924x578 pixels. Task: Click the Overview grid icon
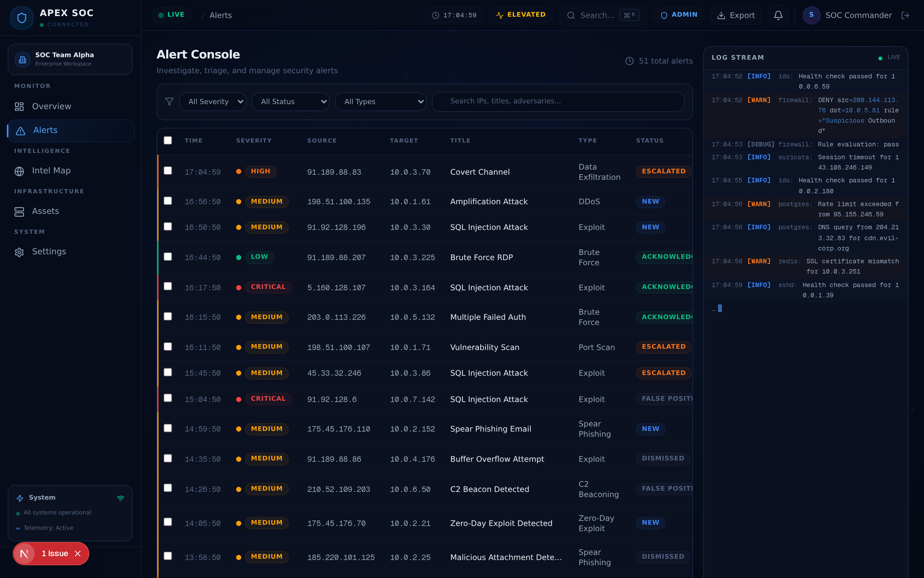(19, 107)
